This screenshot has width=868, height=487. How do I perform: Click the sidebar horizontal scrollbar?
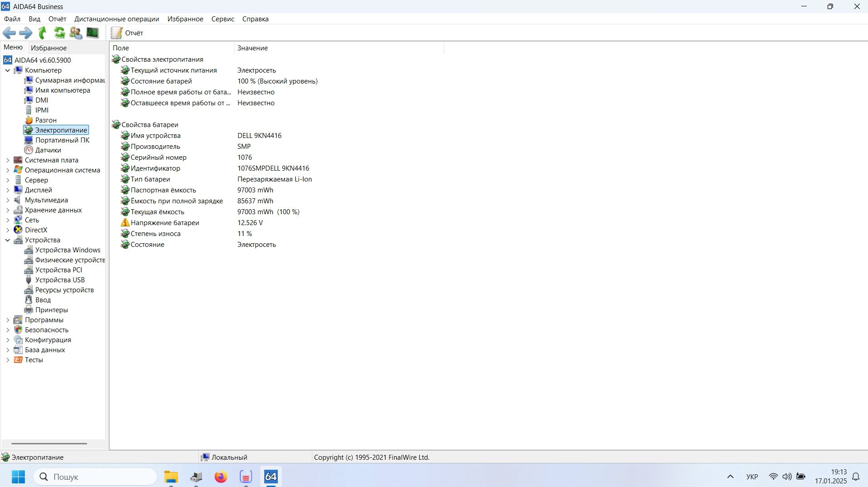point(49,443)
